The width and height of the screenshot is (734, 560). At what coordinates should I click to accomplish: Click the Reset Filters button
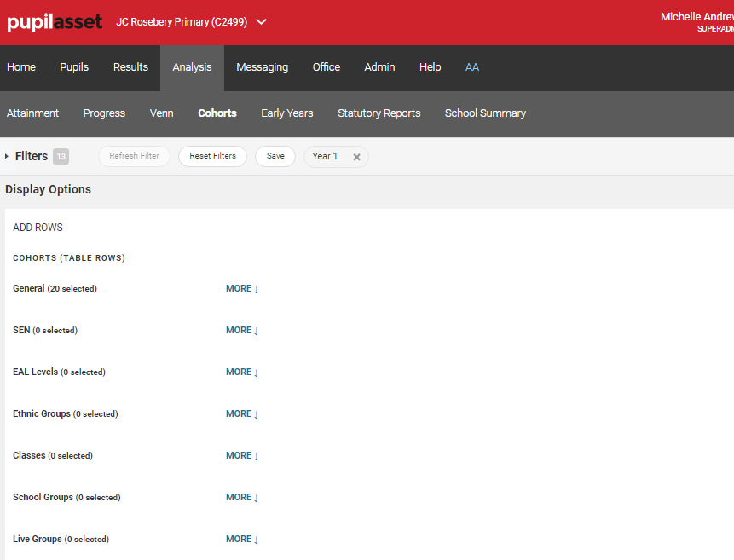(212, 157)
